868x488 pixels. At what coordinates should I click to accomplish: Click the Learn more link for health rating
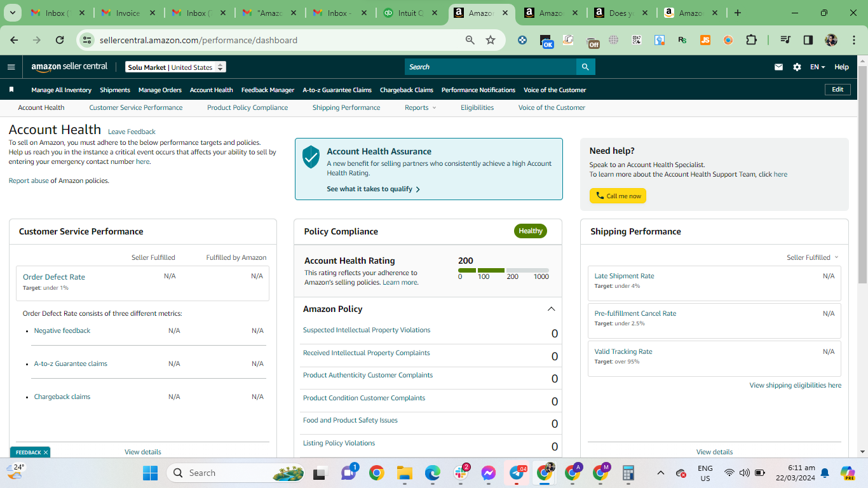[x=400, y=282]
